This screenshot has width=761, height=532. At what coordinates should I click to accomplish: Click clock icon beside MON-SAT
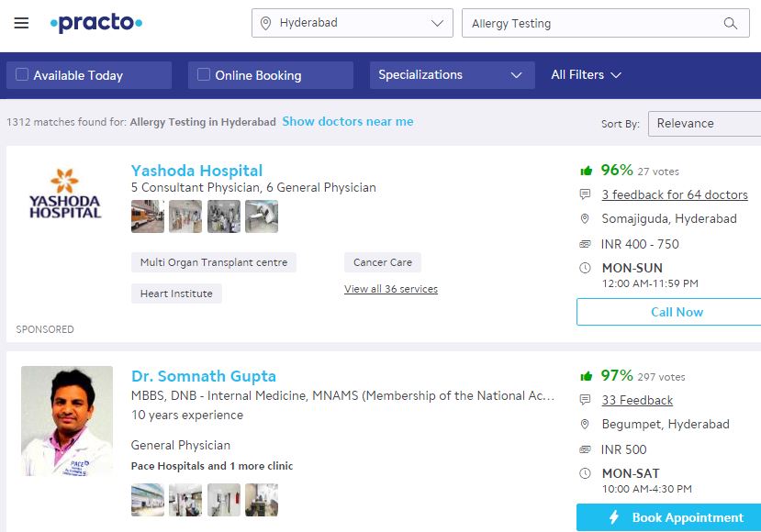tap(586, 473)
